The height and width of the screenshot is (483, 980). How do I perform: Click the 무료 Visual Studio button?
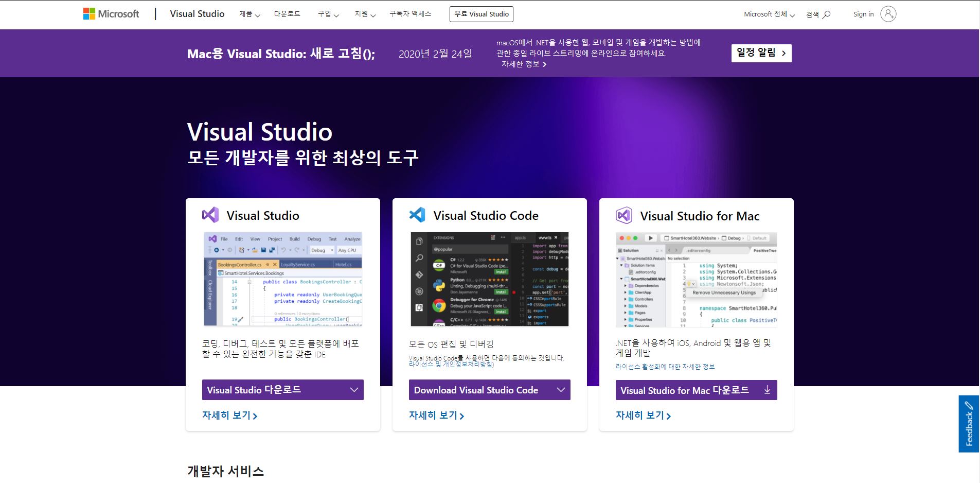(482, 14)
